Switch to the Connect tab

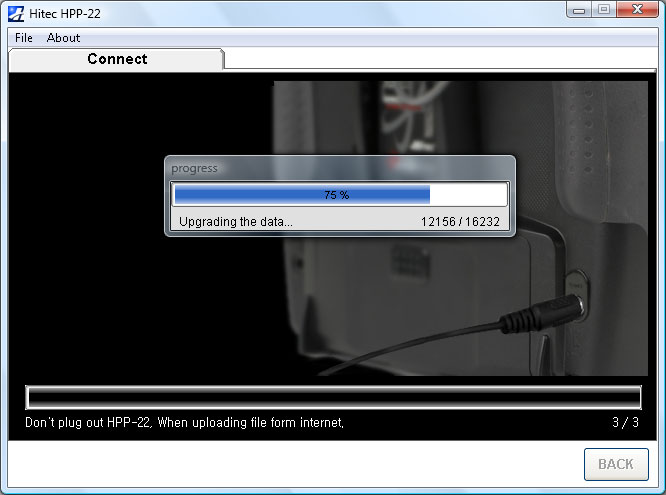click(116, 59)
